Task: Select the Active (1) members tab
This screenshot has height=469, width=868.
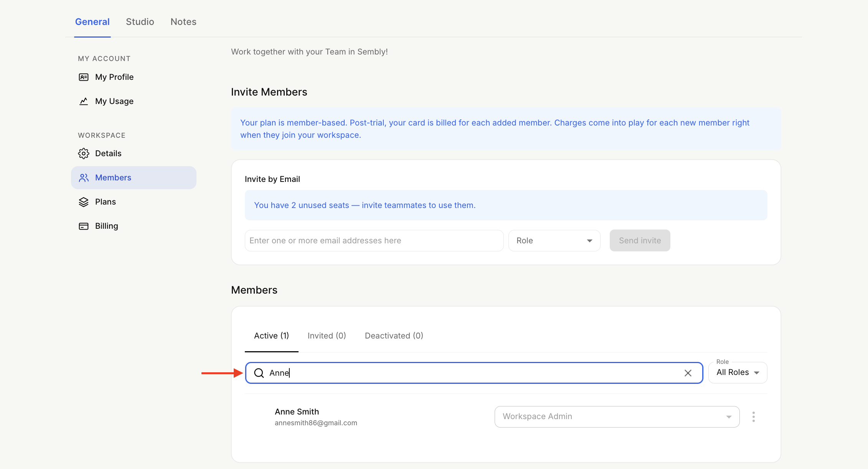Action: [x=272, y=336]
